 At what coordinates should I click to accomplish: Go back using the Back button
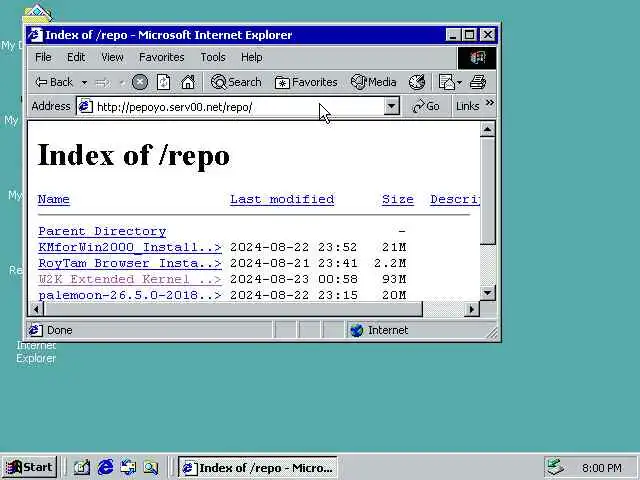(54, 82)
